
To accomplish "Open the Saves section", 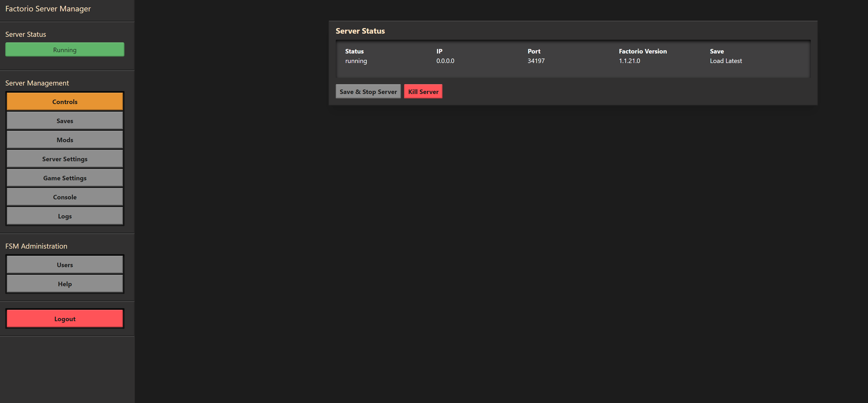I will point(65,121).
